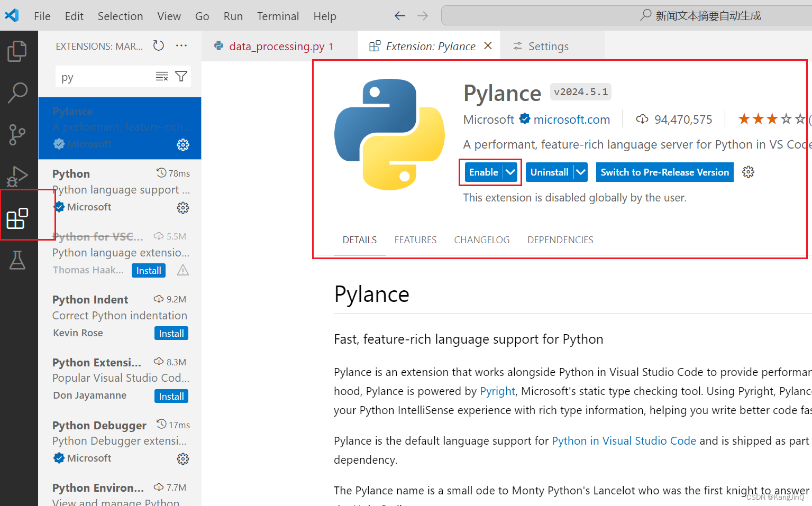Viewport: 812px width, 506px height.
Task: Click the Pylance star rating
Action: 772,119
